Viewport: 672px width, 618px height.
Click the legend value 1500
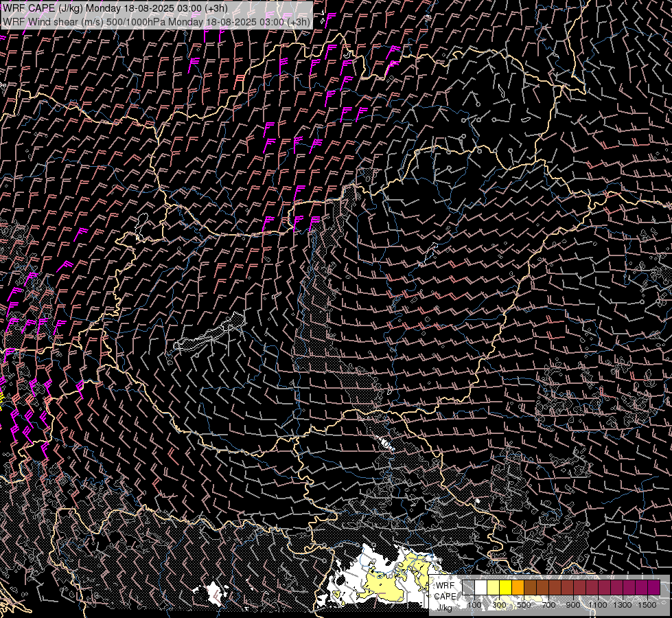pyautogui.click(x=647, y=605)
